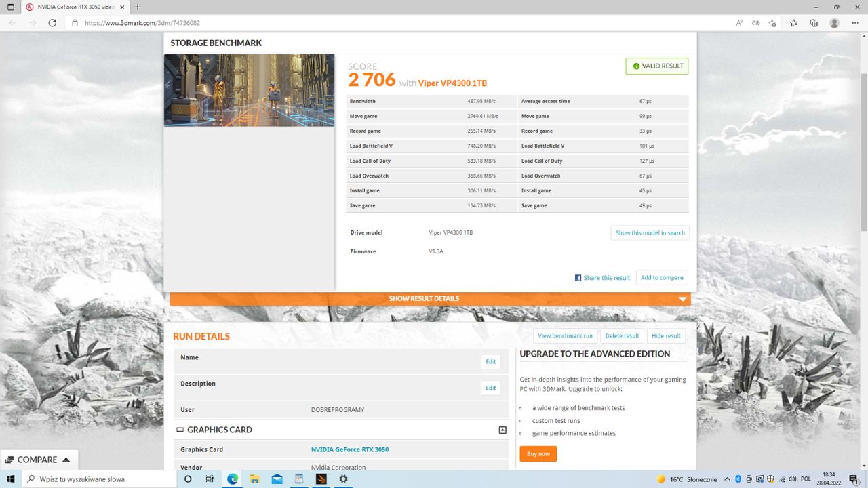The height and width of the screenshot is (488, 868).
Task: Open the 3DMark app on taskbar
Action: click(321, 479)
